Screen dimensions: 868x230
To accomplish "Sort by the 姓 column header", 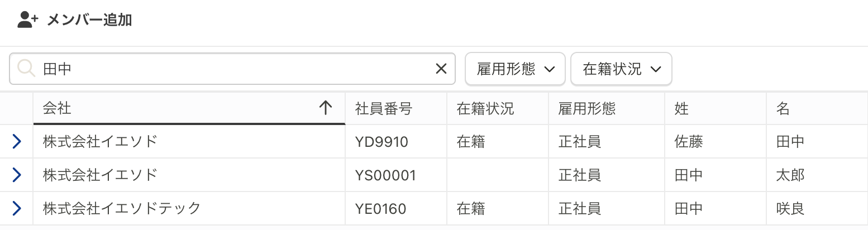I will pos(716,108).
